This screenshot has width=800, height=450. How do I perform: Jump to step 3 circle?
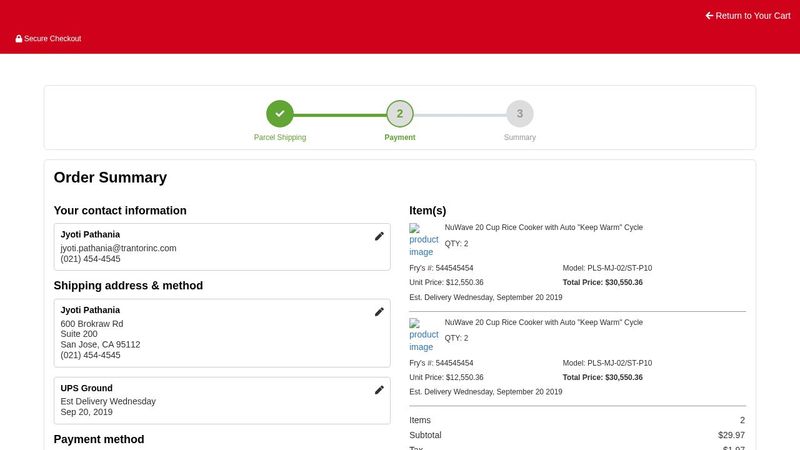[x=519, y=114]
